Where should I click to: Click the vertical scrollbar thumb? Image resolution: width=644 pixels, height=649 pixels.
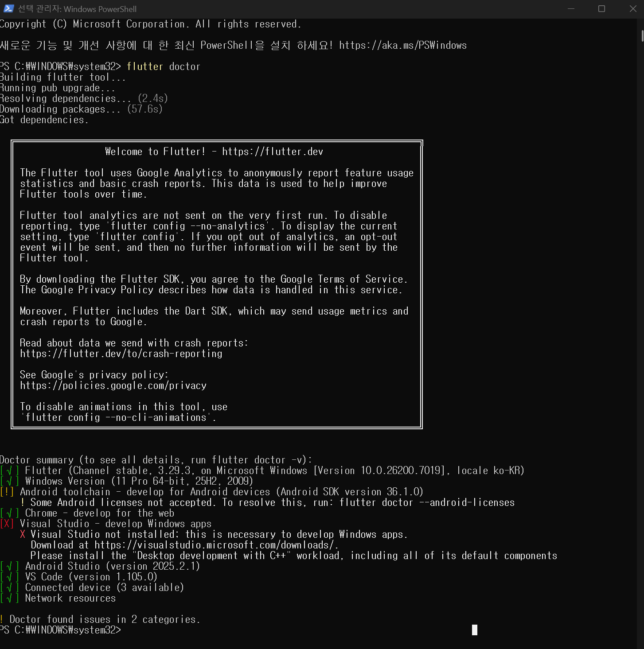pyautogui.click(x=642, y=35)
